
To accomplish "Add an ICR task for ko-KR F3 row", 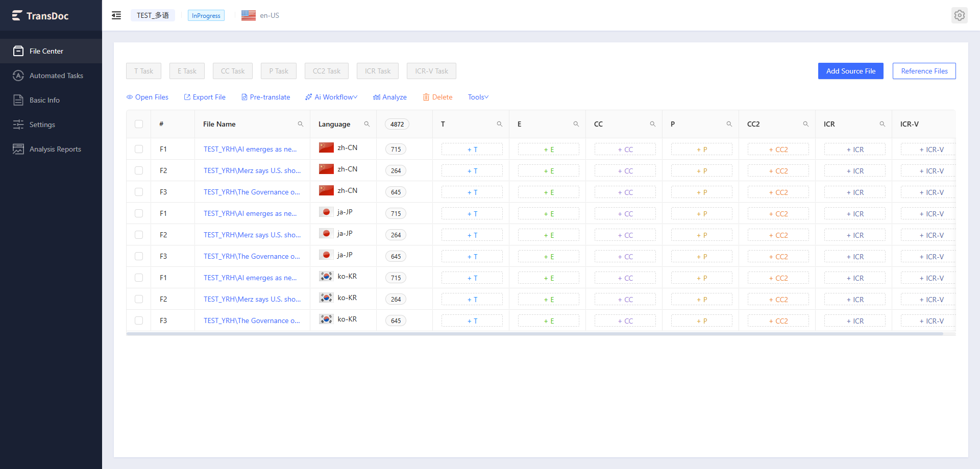I will click(855, 321).
